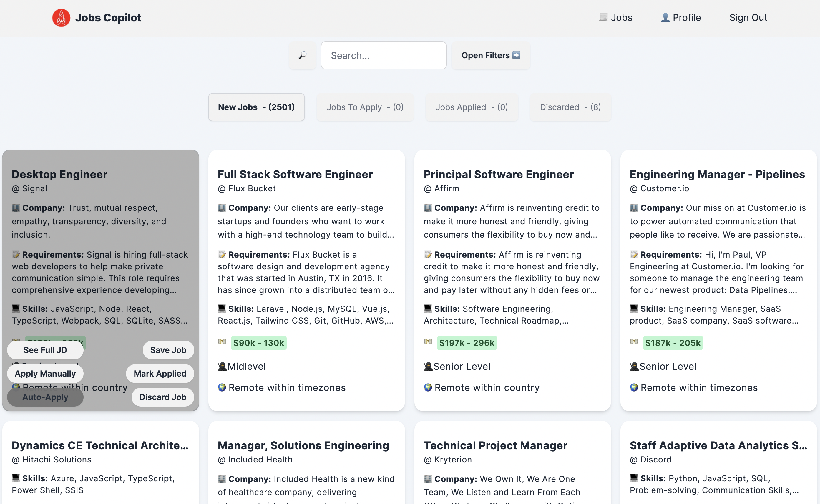Click the @ Kryterion company name
The height and width of the screenshot is (504, 820).
point(448,460)
